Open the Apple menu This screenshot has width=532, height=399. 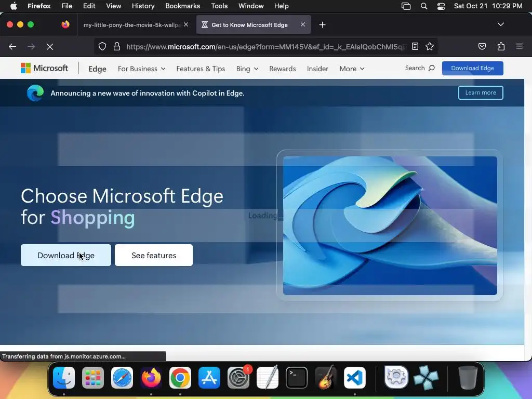pyautogui.click(x=14, y=6)
